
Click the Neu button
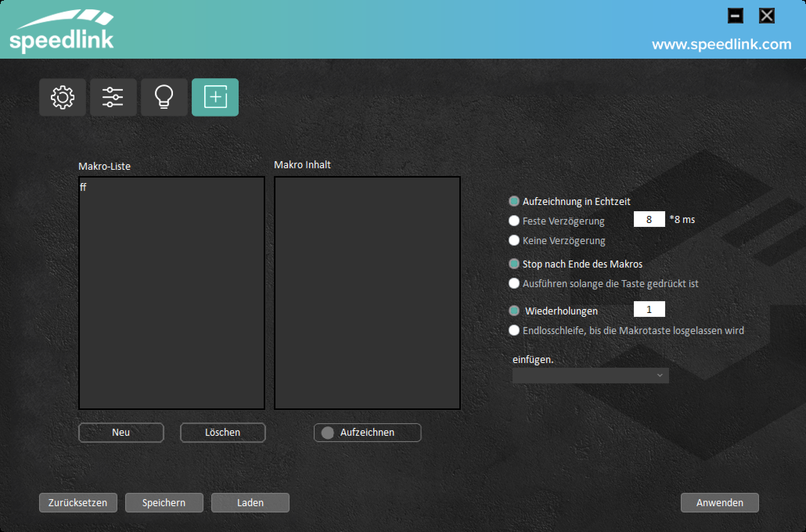pyautogui.click(x=121, y=432)
